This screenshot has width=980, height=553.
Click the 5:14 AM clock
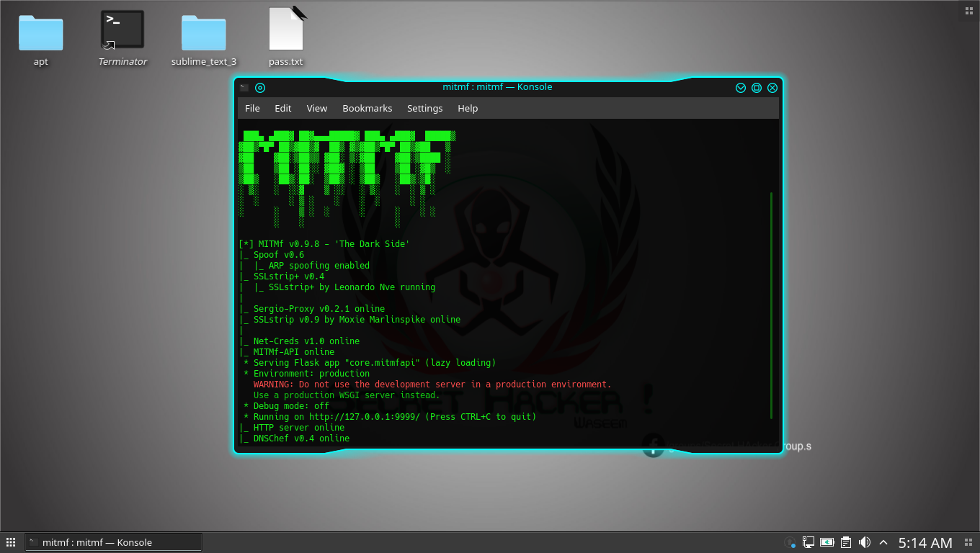coord(925,543)
